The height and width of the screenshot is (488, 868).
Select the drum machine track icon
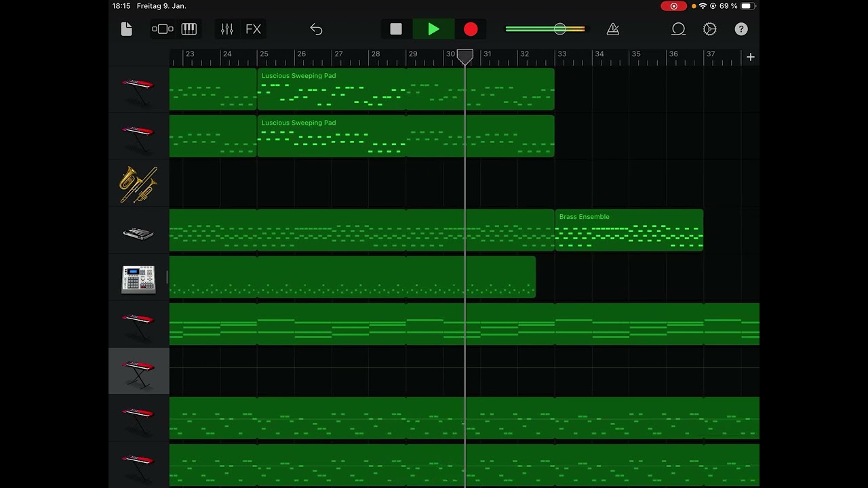tap(138, 278)
